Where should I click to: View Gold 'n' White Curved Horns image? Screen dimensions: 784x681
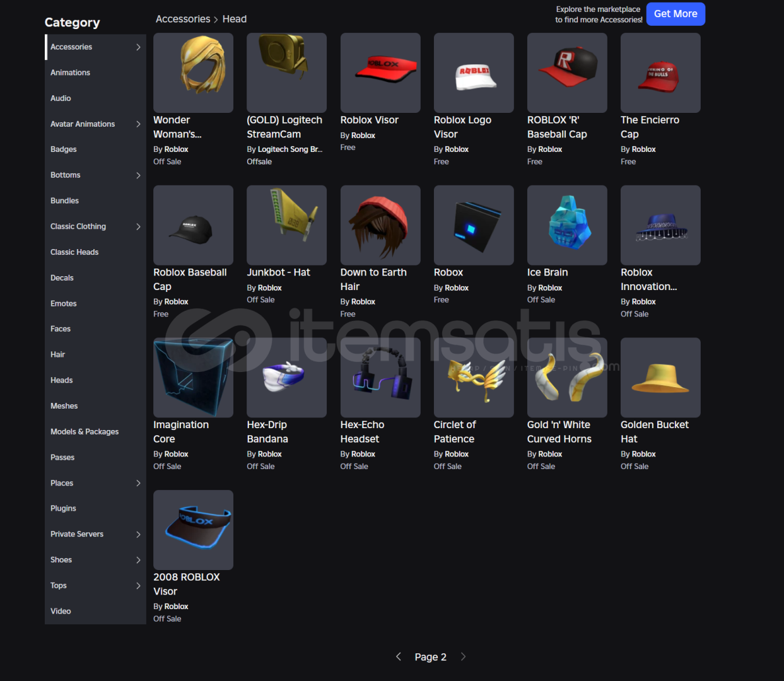(x=567, y=377)
